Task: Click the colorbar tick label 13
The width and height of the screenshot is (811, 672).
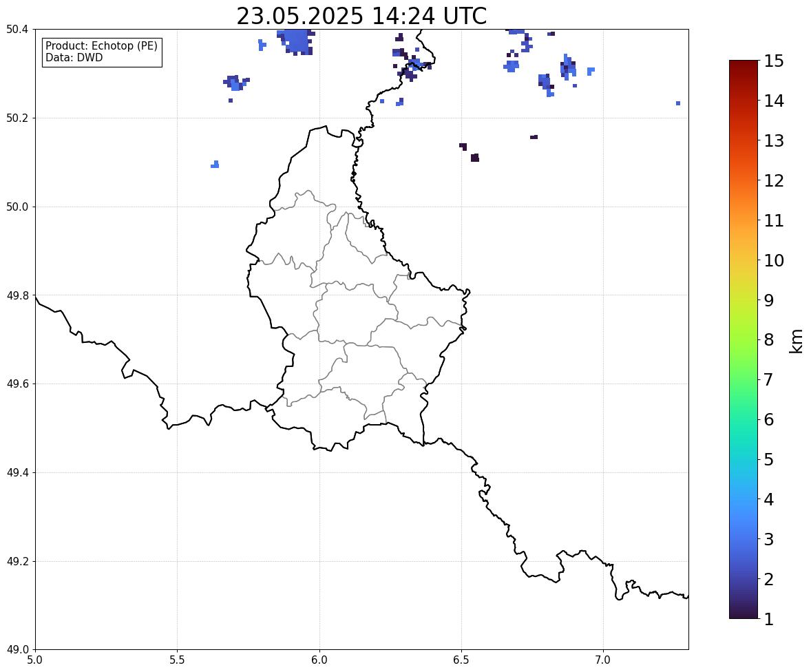Action: (x=774, y=140)
